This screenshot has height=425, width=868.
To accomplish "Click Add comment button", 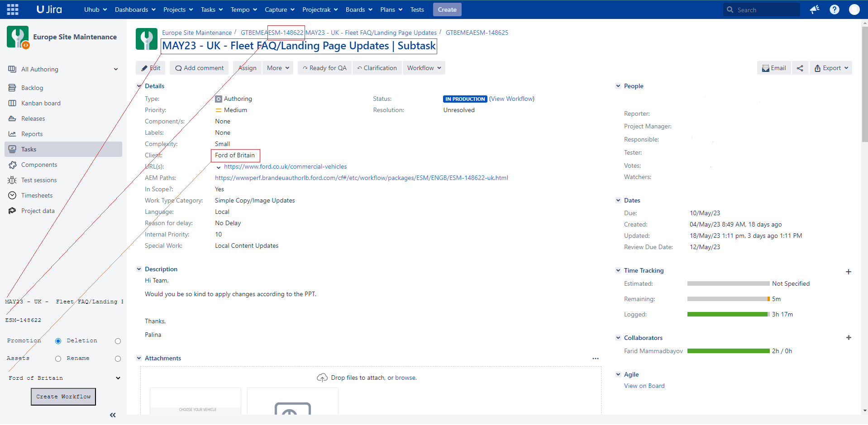I will [199, 68].
